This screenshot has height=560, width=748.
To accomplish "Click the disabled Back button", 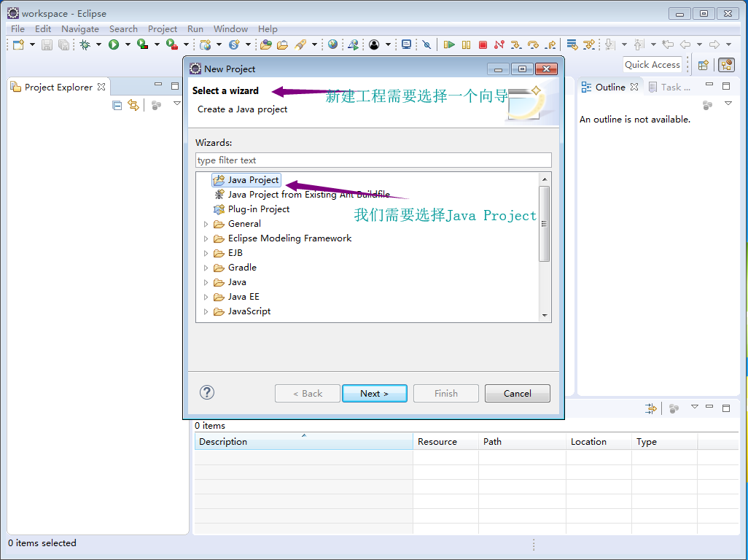I will click(x=308, y=394).
